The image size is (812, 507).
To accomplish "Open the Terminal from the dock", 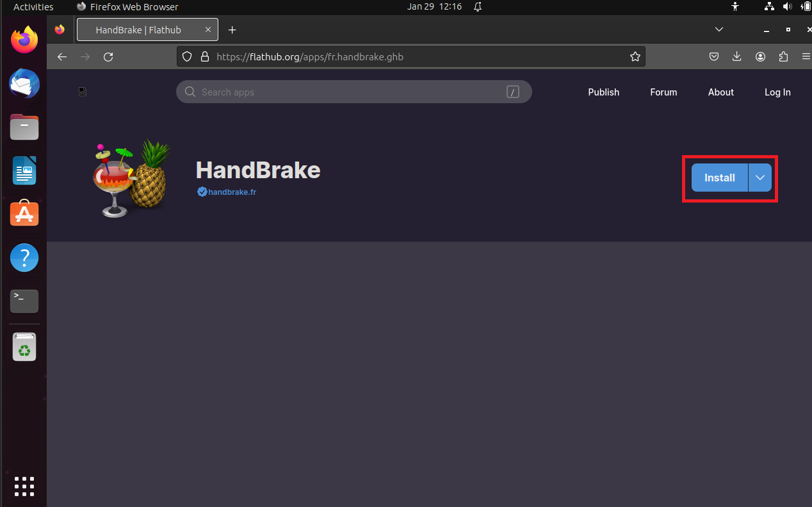I will [x=24, y=301].
